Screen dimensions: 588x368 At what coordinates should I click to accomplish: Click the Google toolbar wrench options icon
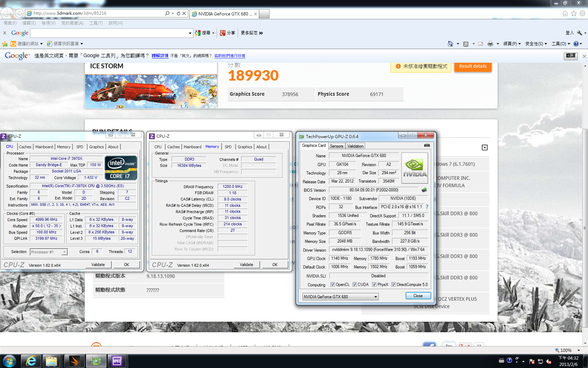[580, 33]
